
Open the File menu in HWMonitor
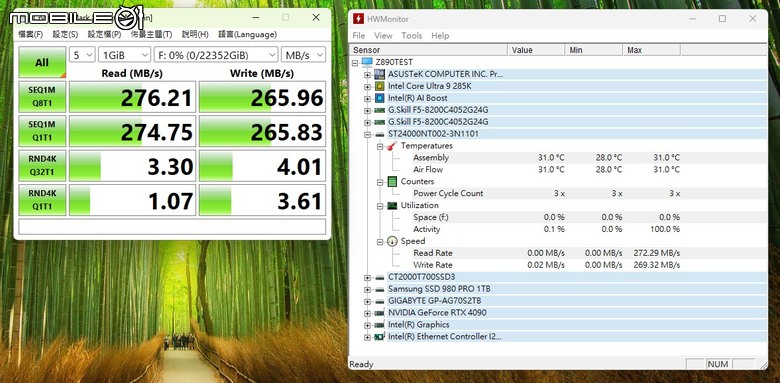(x=359, y=35)
